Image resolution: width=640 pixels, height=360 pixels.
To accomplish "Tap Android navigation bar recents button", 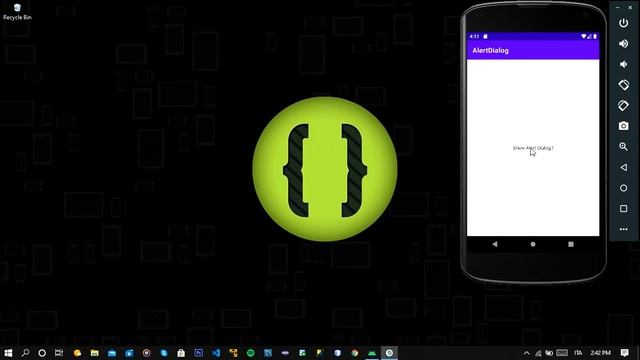I will [571, 244].
